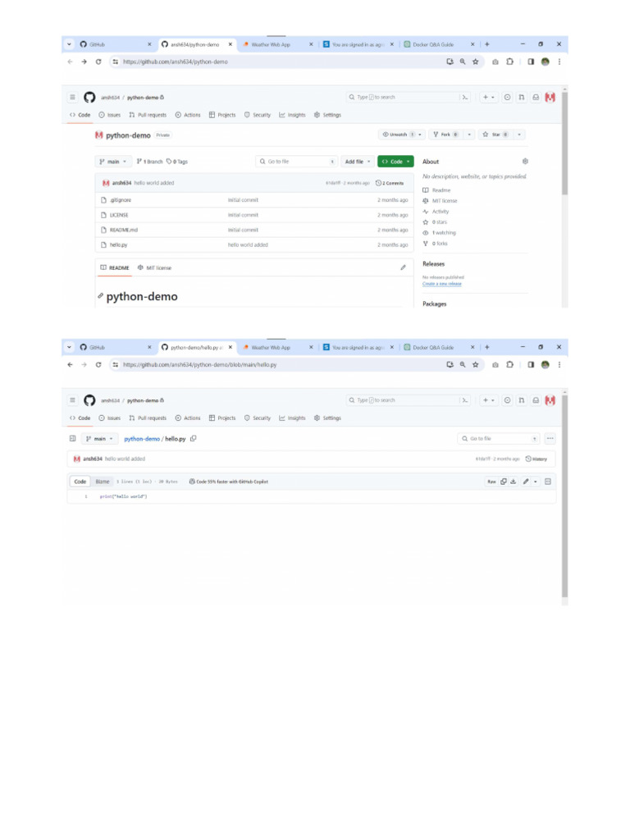630x840 pixels.
Task: Fork the python-demo repository
Action: tap(445, 135)
